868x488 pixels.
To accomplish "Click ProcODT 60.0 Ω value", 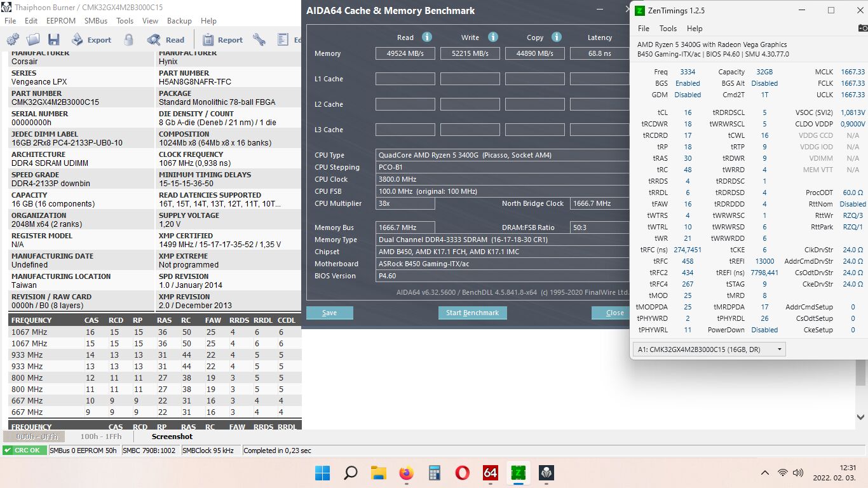I will click(x=853, y=193).
